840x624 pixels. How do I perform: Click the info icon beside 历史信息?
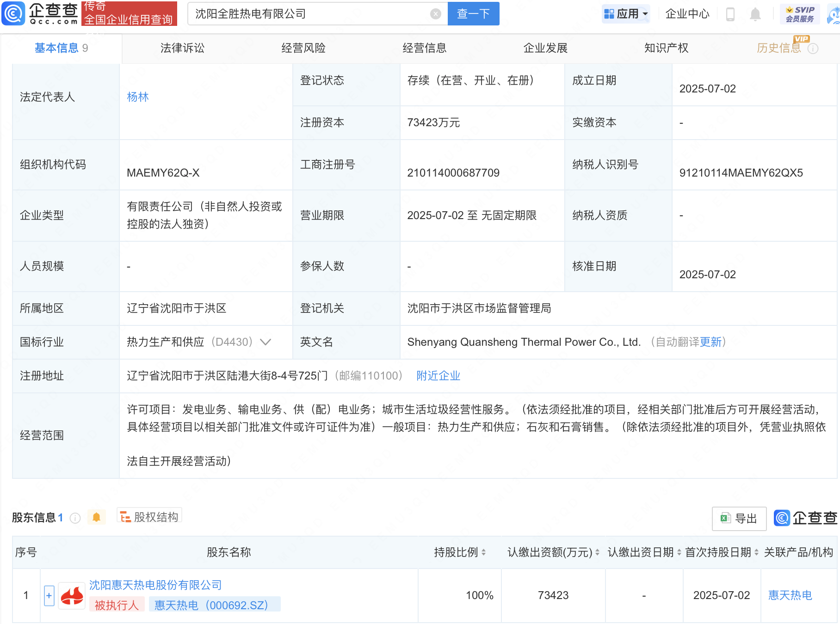click(x=813, y=49)
